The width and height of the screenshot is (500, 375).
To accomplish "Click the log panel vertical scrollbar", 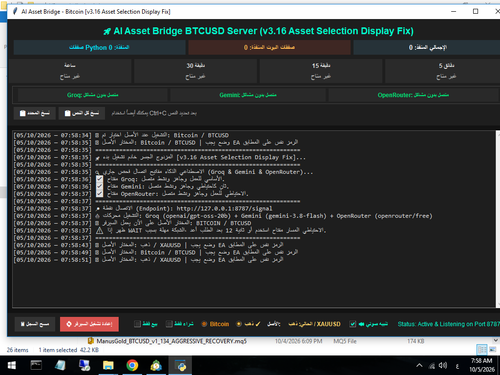I will tap(498, 219).
